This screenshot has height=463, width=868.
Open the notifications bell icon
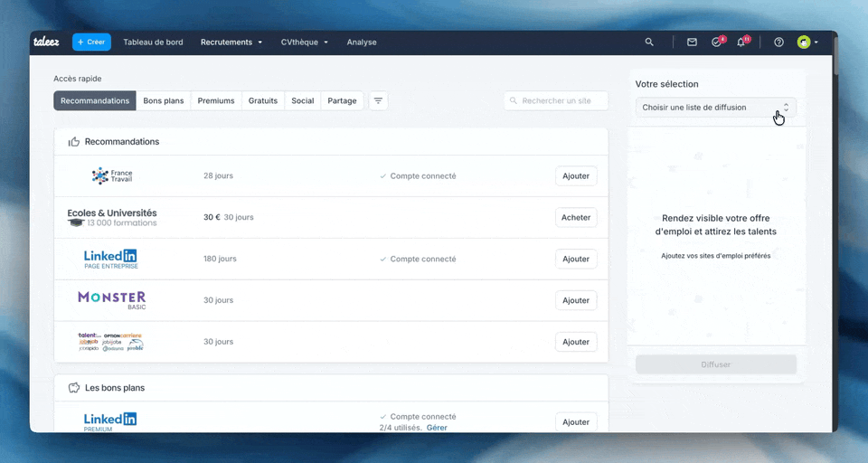click(742, 42)
